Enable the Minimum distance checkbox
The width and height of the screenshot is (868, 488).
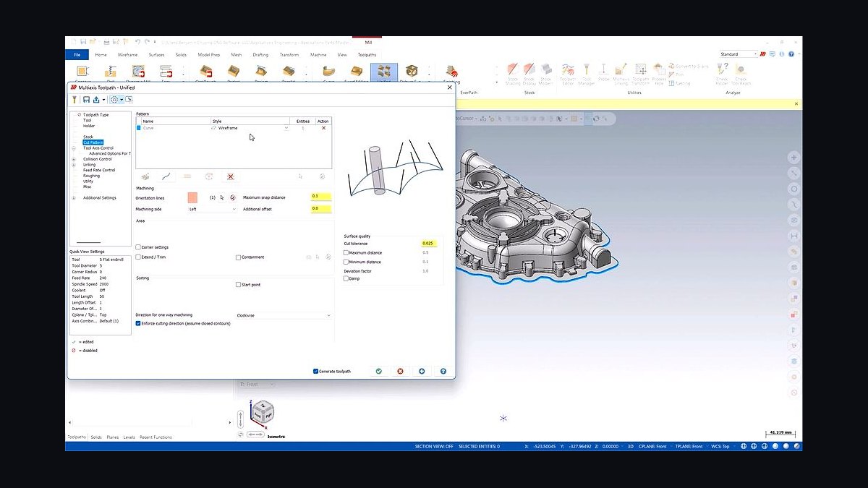pos(346,262)
